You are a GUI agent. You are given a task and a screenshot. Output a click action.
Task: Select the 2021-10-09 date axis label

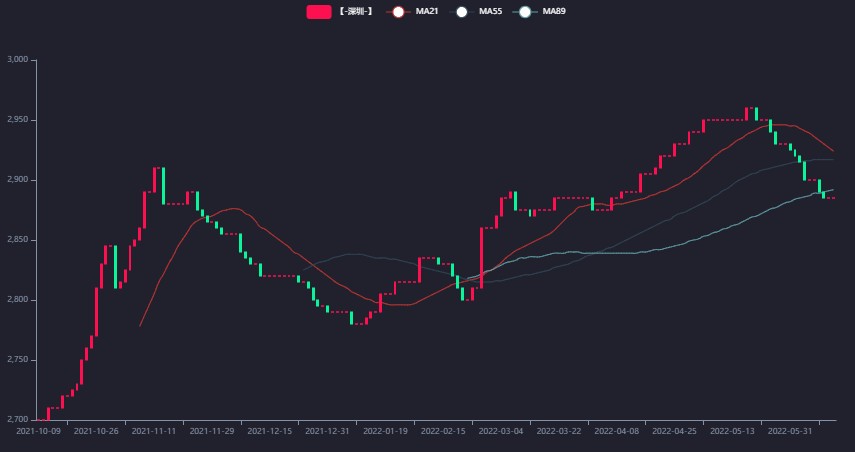pos(39,432)
